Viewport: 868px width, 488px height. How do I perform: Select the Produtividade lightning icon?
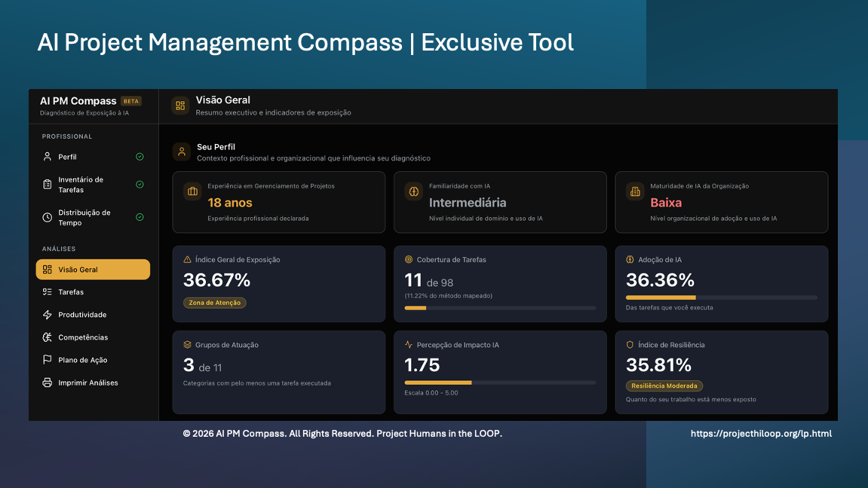pyautogui.click(x=47, y=315)
